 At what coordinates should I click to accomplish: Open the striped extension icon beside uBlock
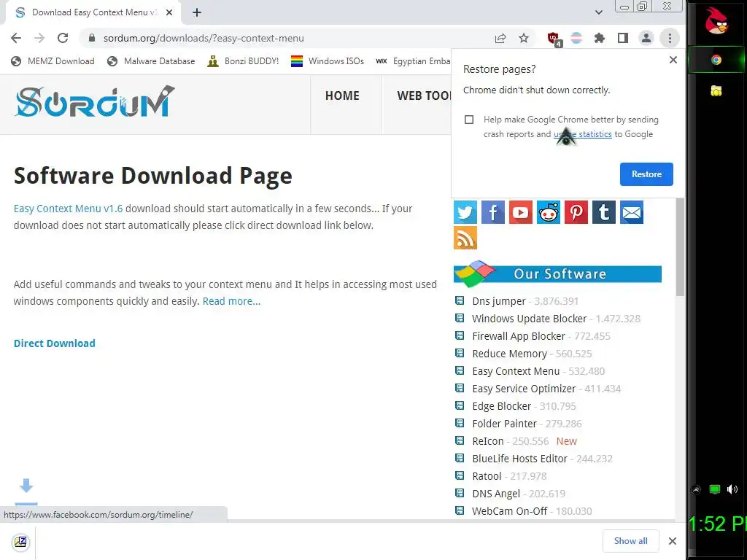[x=576, y=38]
